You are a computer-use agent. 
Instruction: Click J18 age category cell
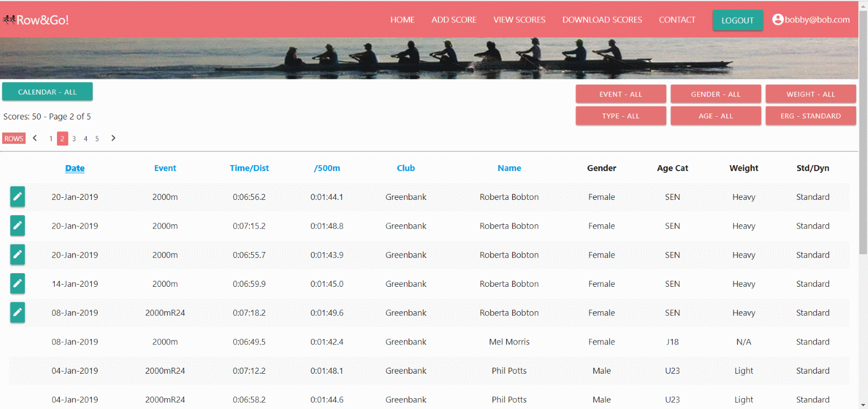point(673,342)
